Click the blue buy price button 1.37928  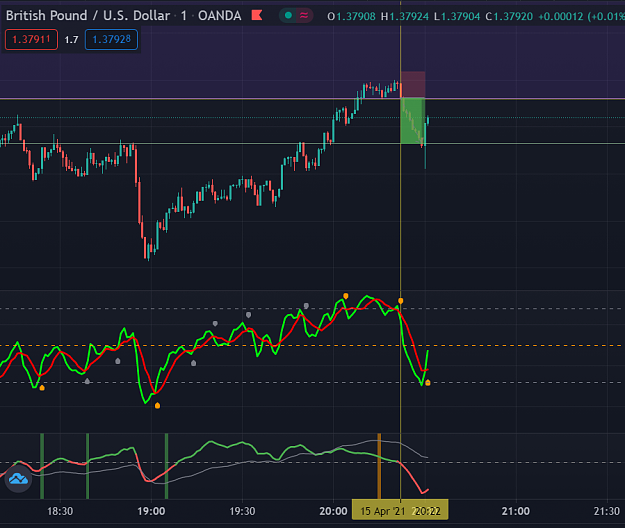(111, 39)
